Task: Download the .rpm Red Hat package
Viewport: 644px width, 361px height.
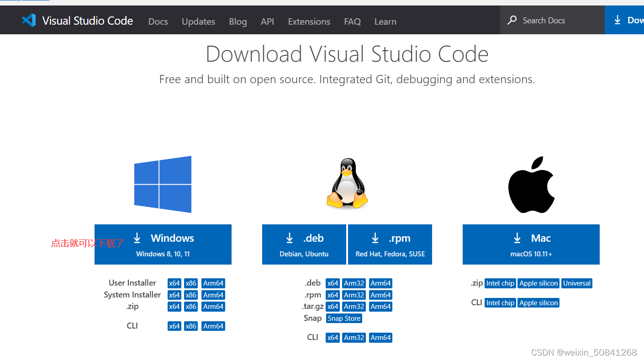Action: coord(390,244)
